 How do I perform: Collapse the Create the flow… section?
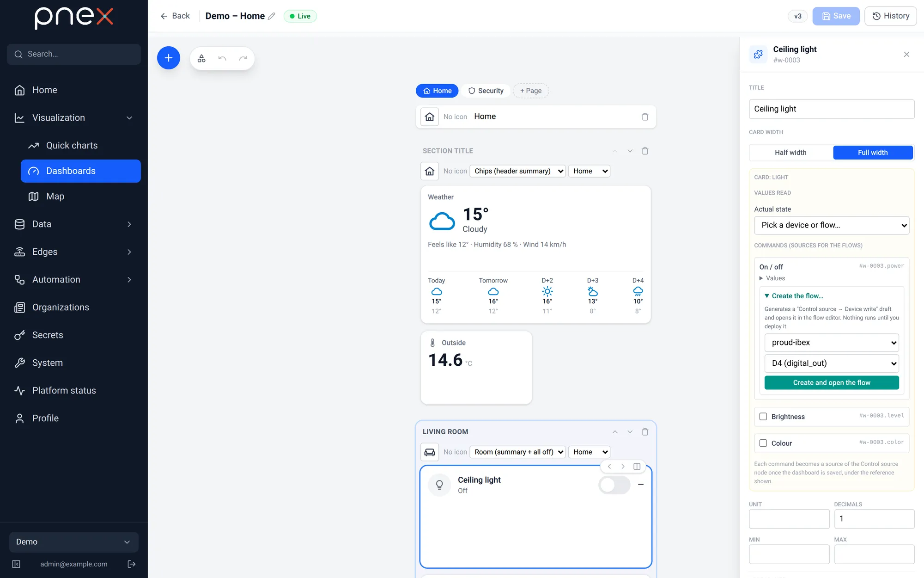(794, 296)
